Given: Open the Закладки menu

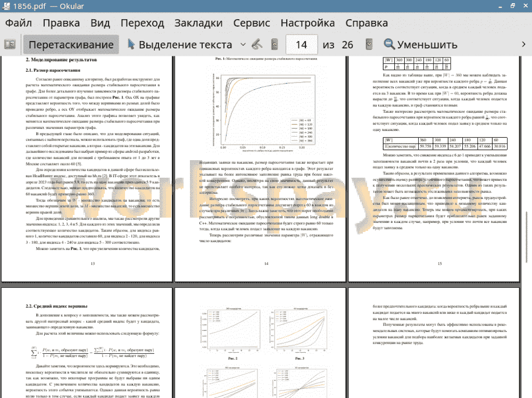Looking at the screenshot, I should tap(198, 23).
